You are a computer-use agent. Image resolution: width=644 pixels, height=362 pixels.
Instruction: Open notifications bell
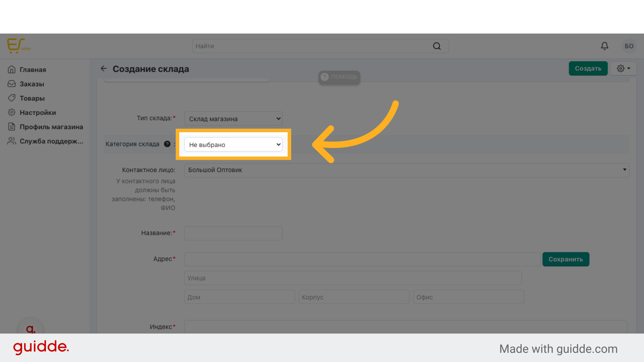pyautogui.click(x=604, y=46)
